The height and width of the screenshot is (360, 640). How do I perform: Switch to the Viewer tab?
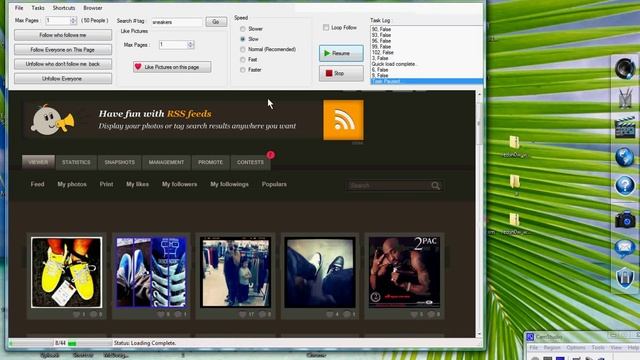(38, 162)
